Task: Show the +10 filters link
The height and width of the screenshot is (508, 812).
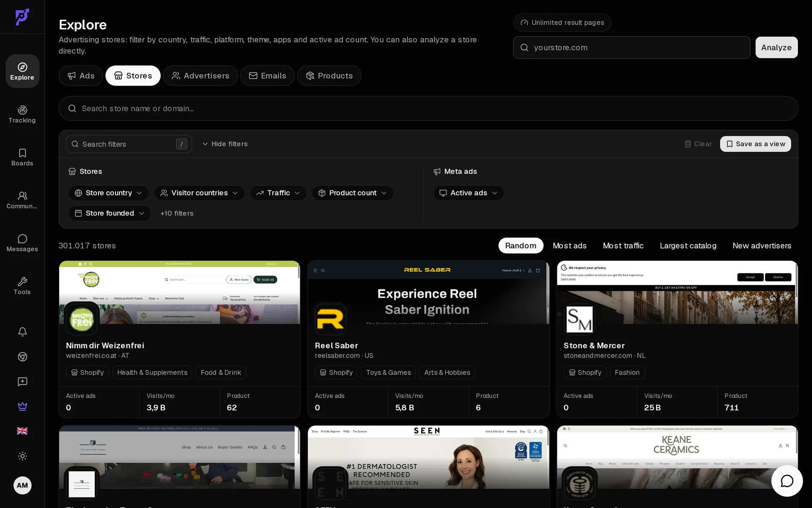Action: click(x=177, y=213)
